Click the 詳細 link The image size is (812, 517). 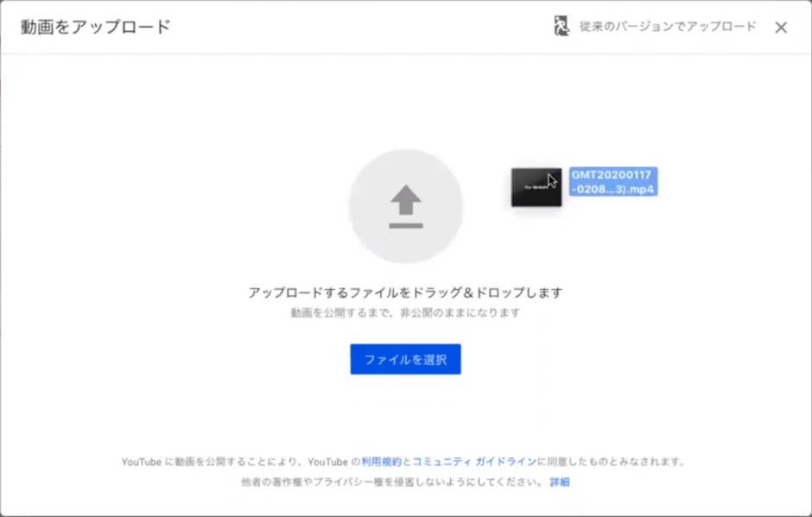click(x=560, y=482)
